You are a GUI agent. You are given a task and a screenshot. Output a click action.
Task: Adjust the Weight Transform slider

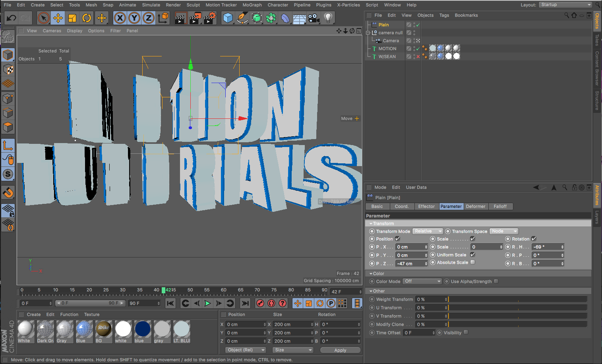click(x=518, y=299)
